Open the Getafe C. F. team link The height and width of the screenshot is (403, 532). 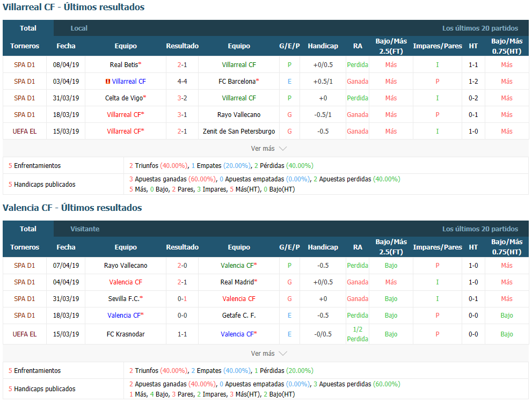point(239,316)
